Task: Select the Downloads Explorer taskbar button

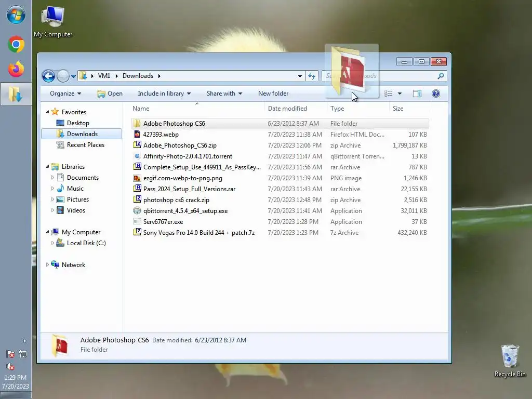Action: [x=16, y=94]
